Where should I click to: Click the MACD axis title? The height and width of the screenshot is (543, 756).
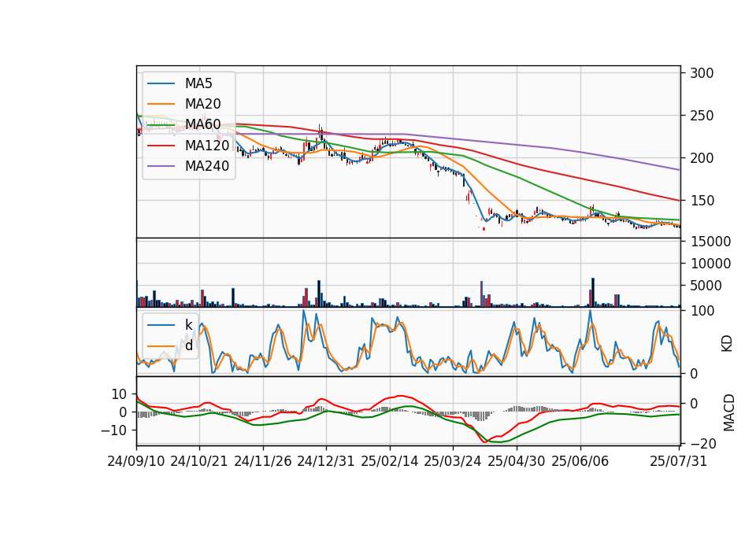(729, 413)
